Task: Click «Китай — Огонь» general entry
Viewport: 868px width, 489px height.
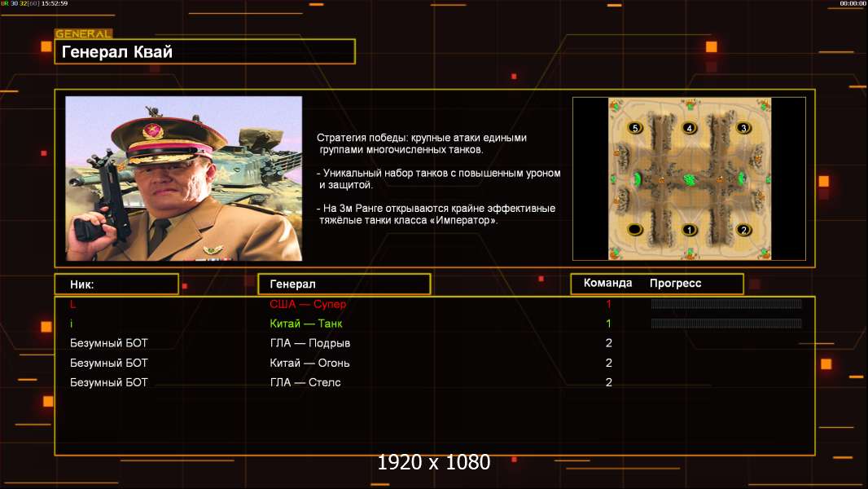Action: 309,363
